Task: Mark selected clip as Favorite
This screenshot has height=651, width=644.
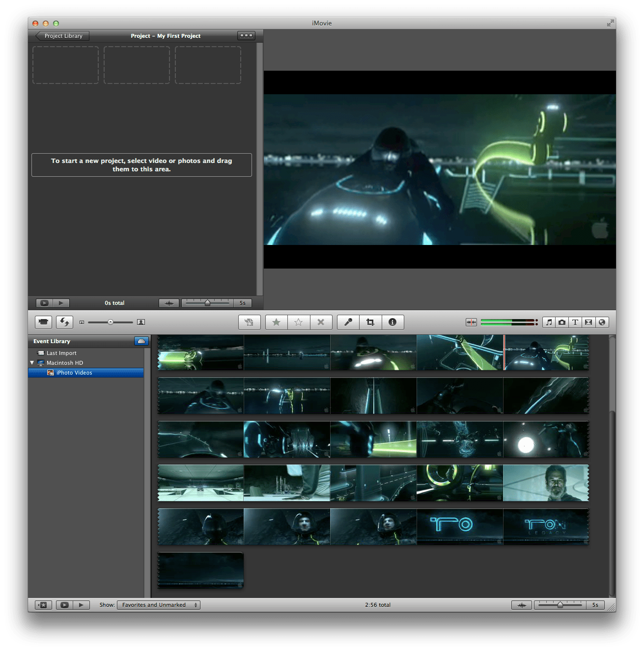Action: coord(276,322)
